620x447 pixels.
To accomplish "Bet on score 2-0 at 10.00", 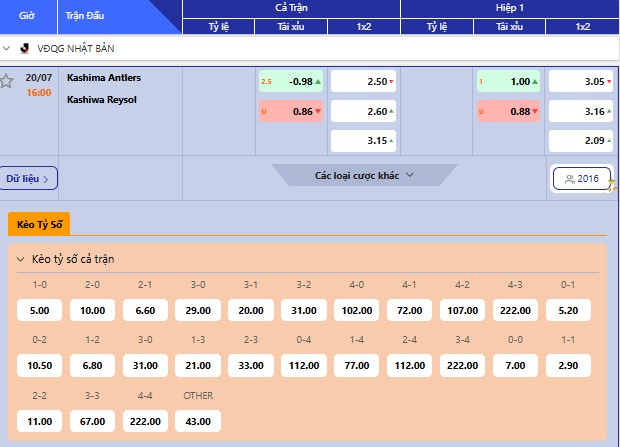I will pos(93,310).
